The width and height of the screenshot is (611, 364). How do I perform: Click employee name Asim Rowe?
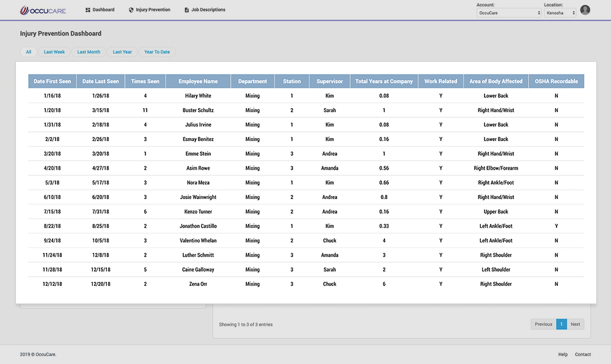(x=198, y=168)
